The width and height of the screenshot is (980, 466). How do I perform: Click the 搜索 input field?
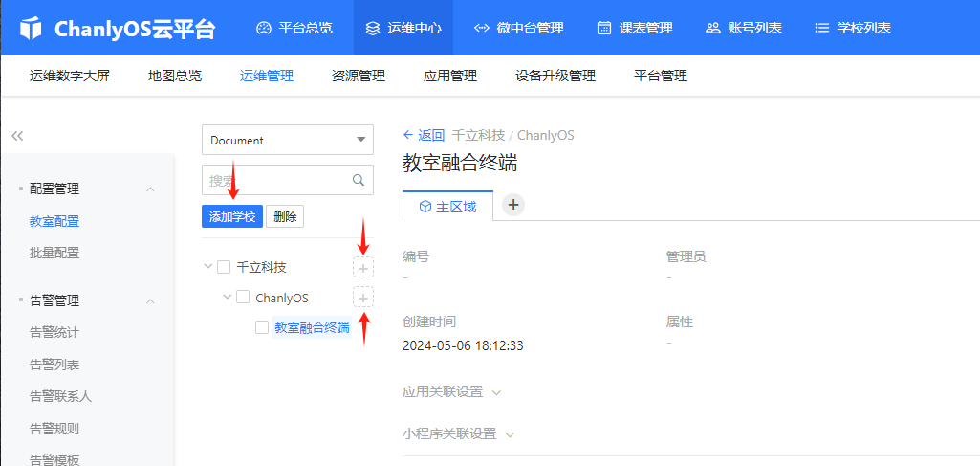tap(277, 180)
